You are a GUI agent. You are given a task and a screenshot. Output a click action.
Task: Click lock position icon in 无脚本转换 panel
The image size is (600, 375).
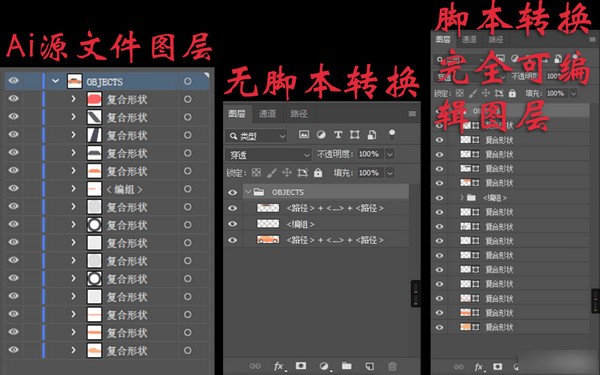click(287, 173)
